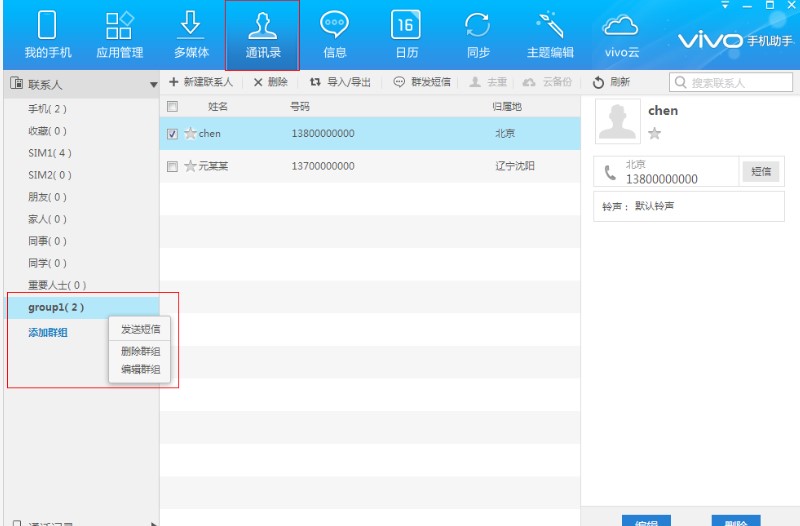The image size is (800, 526).
Task: Open the title bar dropdown menu arrow
Action: coord(725,5)
